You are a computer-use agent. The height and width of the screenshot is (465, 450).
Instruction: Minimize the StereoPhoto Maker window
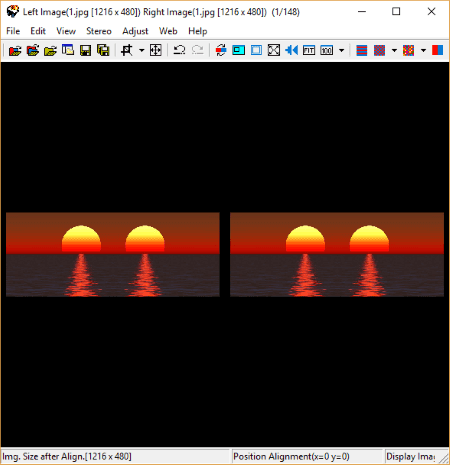tap(362, 11)
